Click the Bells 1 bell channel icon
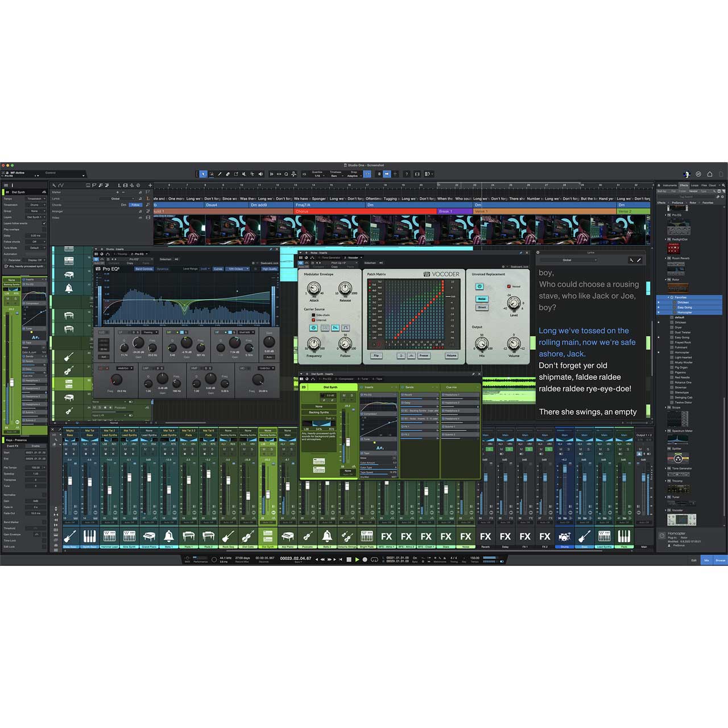 (x=169, y=536)
